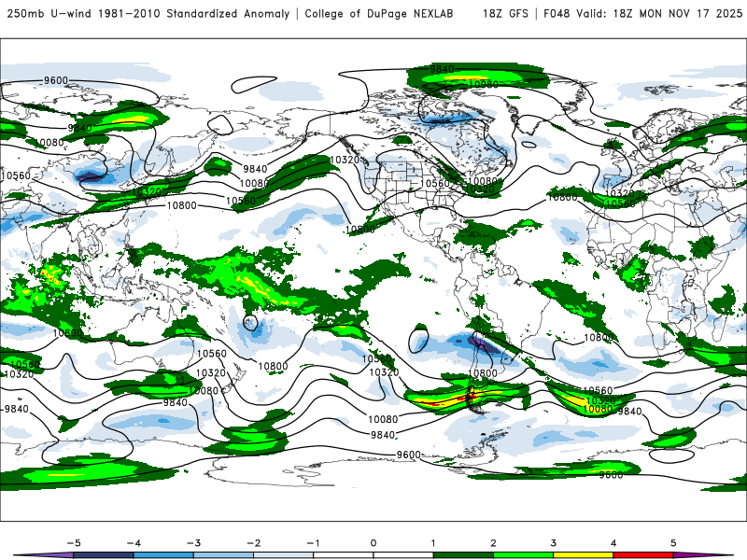Pick the bright green 2 to 3 colorbar segment
Screen dimensions: 747x560
click(524, 555)
